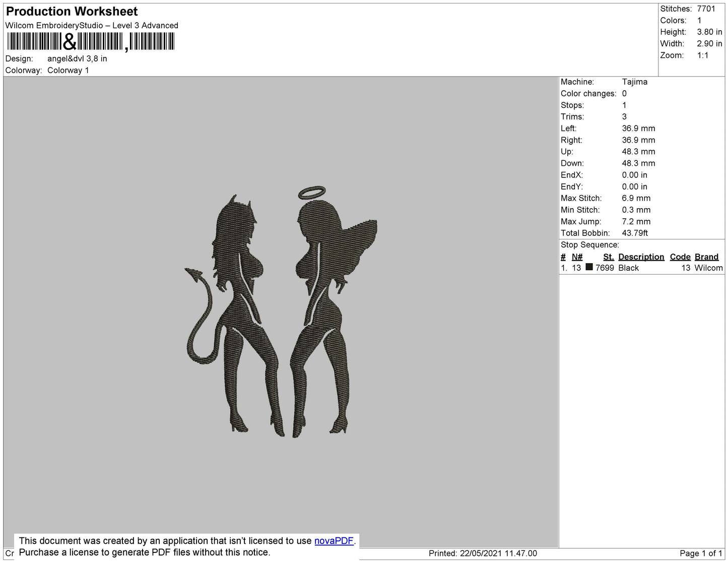Select 'Wilcom' brand in stop sequence row
The height and width of the screenshot is (563, 728).
(708, 268)
